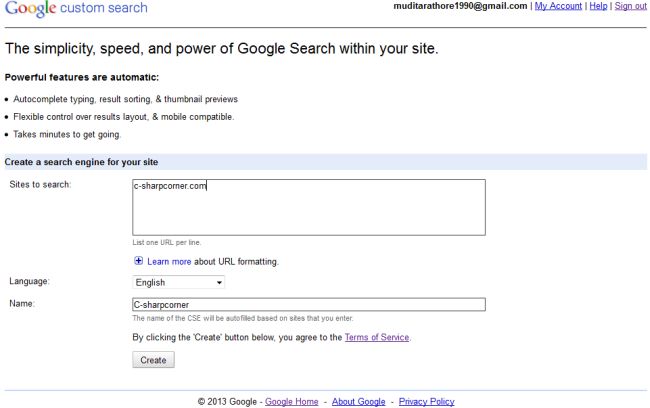Focus the Sites to search text area
The width and height of the screenshot is (650, 408).
coord(308,207)
